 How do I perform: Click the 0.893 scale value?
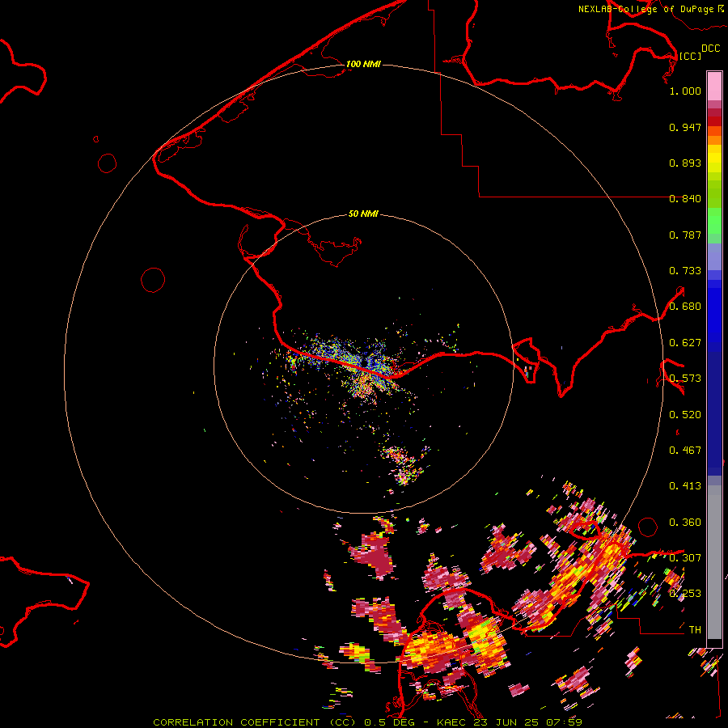[x=685, y=163]
